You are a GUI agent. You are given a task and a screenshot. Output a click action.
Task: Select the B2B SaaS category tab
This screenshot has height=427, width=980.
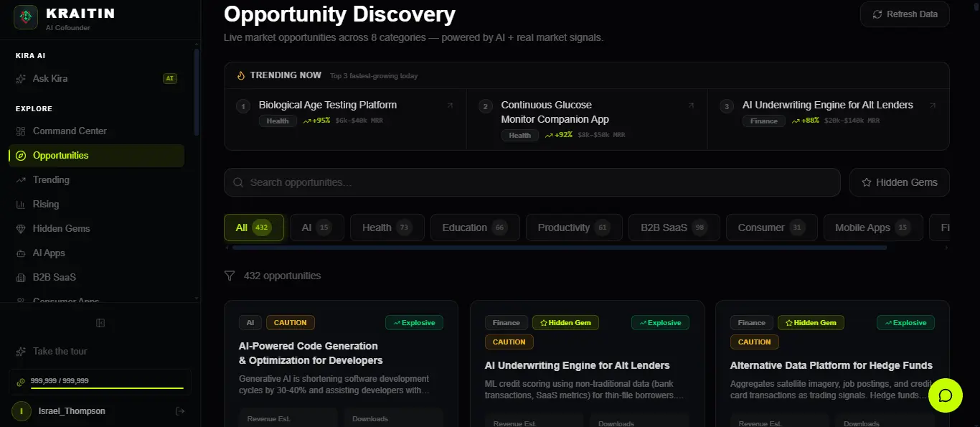pyautogui.click(x=674, y=227)
